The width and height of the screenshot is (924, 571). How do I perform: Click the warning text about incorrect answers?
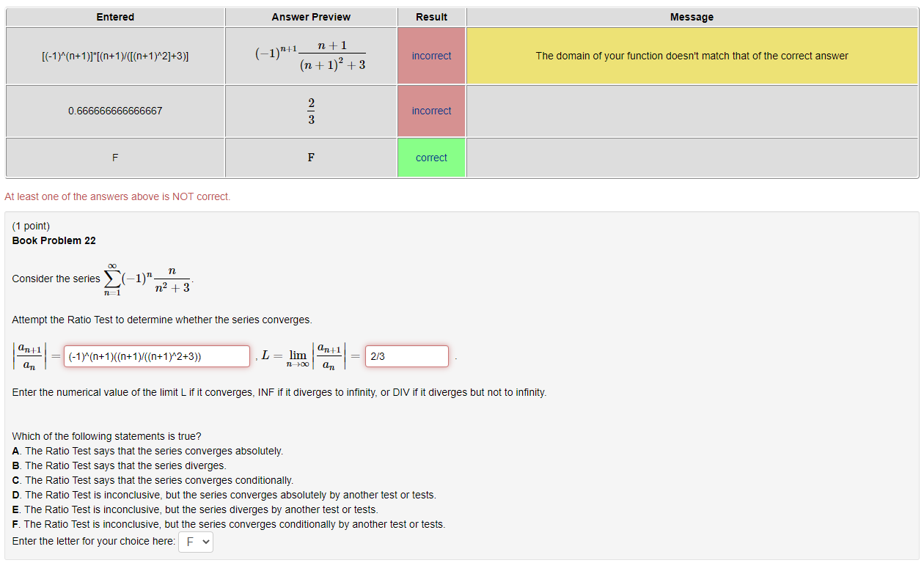117,196
